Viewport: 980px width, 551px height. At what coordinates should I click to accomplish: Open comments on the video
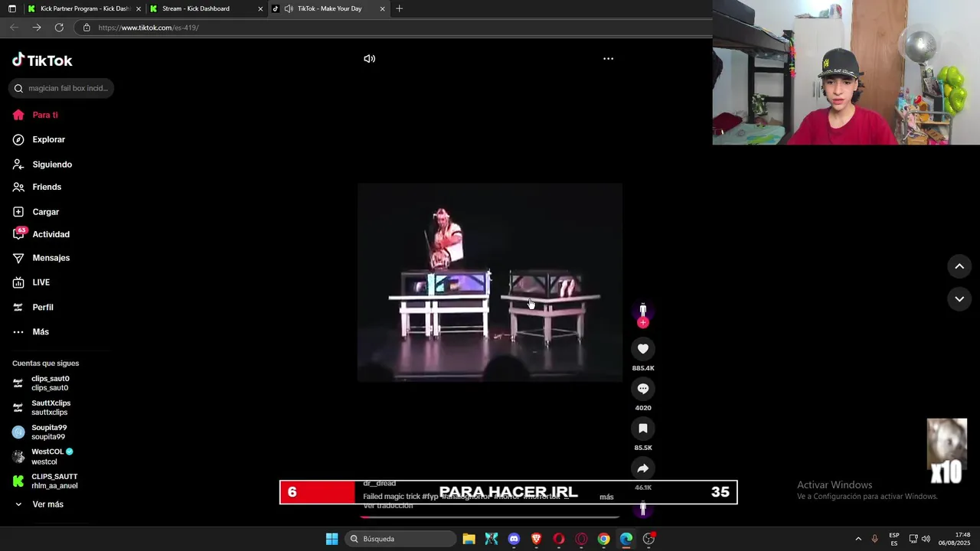[x=643, y=389]
